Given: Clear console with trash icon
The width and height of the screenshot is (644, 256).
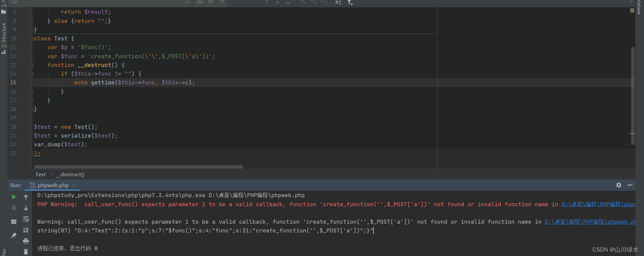Looking at the screenshot, I should click(26, 252).
